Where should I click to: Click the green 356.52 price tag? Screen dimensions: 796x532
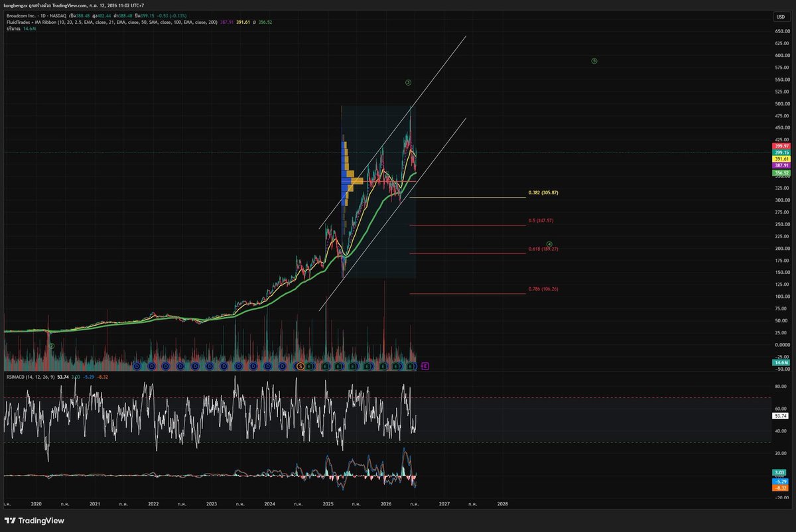tap(780, 172)
